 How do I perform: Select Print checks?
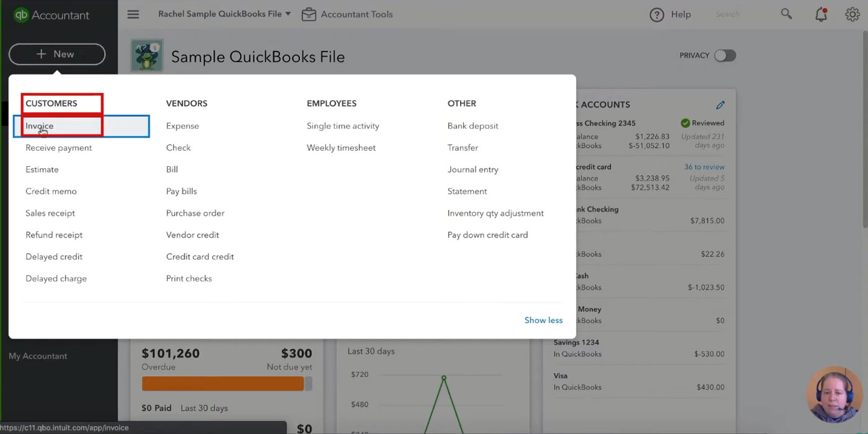[x=189, y=278]
